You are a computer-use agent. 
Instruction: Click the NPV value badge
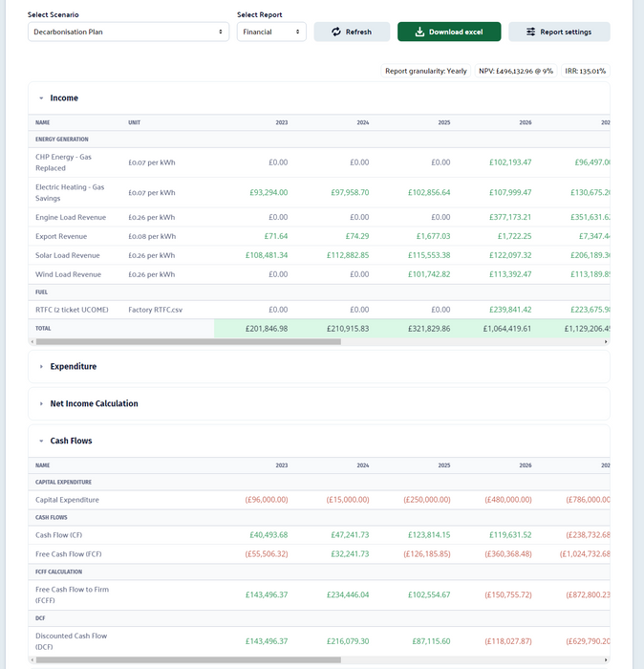pos(516,71)
